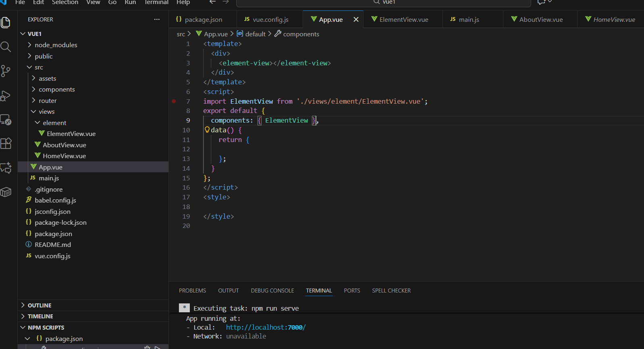This screenshot has width=644, height=349.
Task: Open the Source Control icon
Action: point(6,71)
